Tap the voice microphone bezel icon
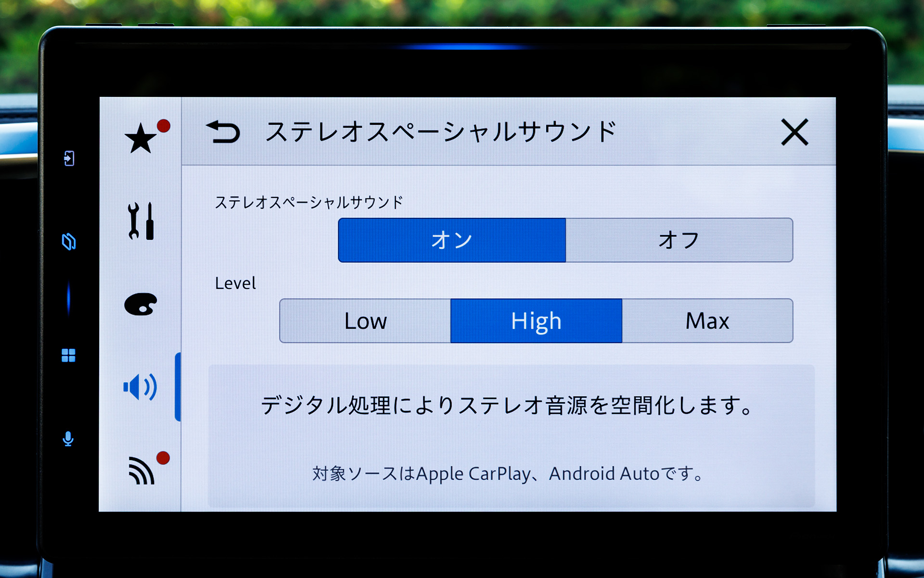924x578 pixels. pyautogui.click(x=68, y=438)
